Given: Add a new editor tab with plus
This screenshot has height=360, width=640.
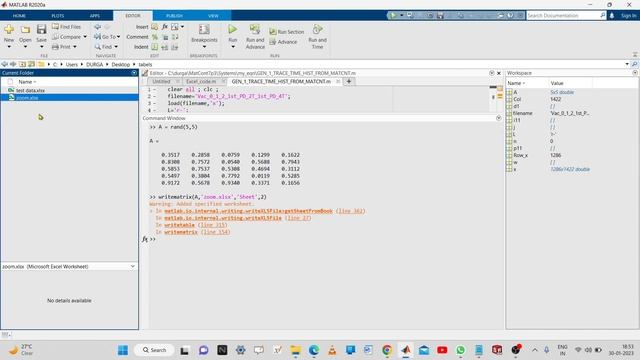Looking at the screenshot, I should 349,82.
